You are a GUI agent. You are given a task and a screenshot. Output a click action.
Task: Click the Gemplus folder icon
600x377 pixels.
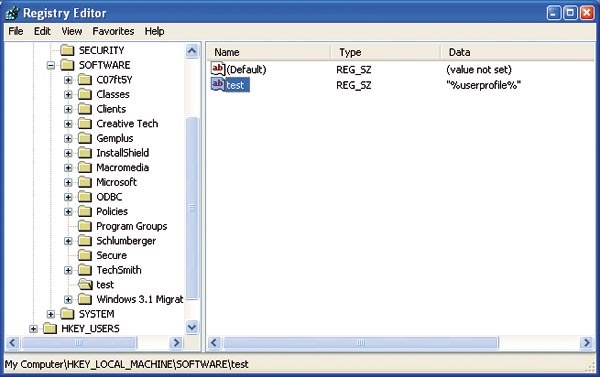coord(85,138)
